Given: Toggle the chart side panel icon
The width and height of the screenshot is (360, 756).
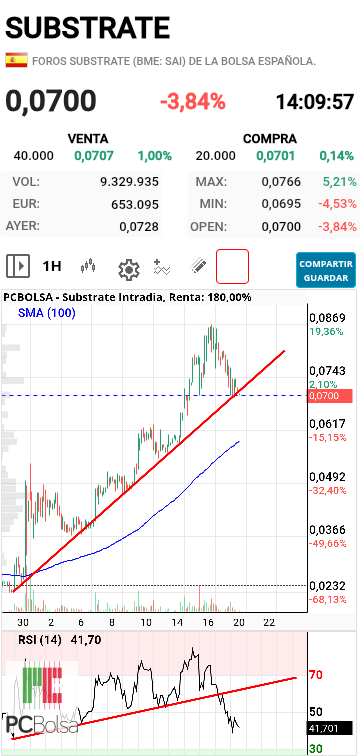Looking at the screenshot, I should coord(18,266).
